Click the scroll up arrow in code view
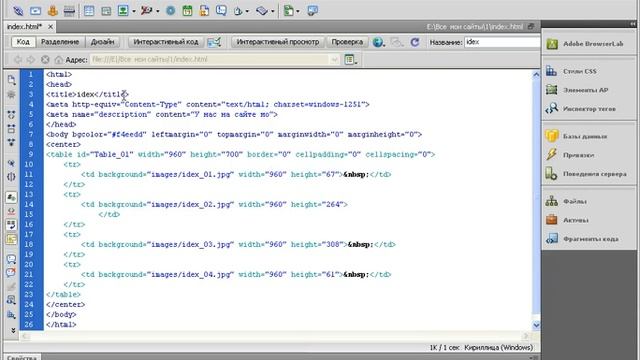 click(x=536, y=74)
